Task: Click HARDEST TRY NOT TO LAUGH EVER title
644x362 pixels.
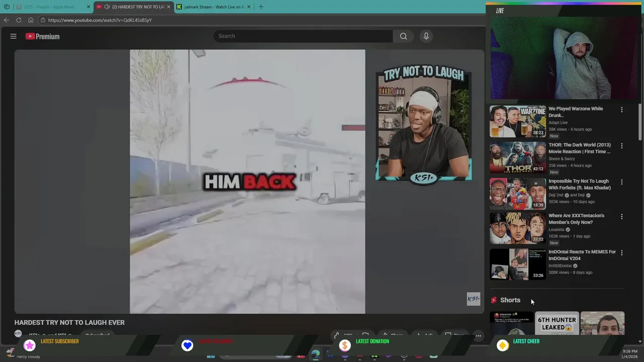Action: point(69,323)
